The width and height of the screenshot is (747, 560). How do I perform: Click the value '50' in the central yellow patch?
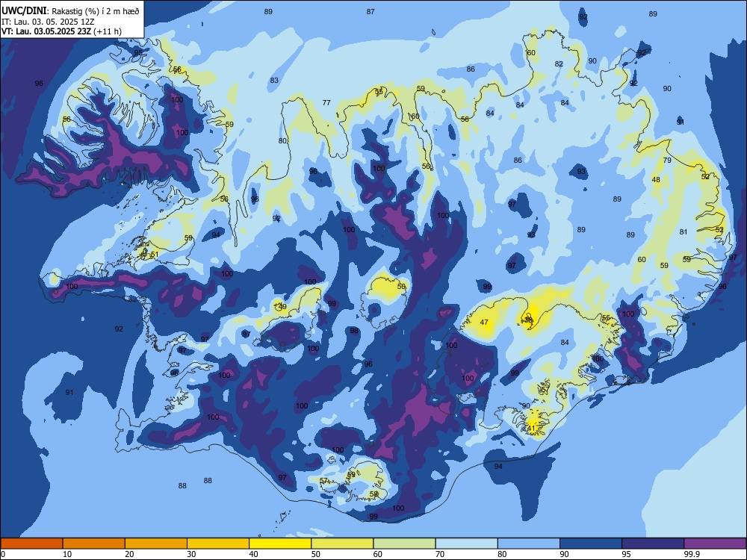pyautogui.click(x=402, y=286)
